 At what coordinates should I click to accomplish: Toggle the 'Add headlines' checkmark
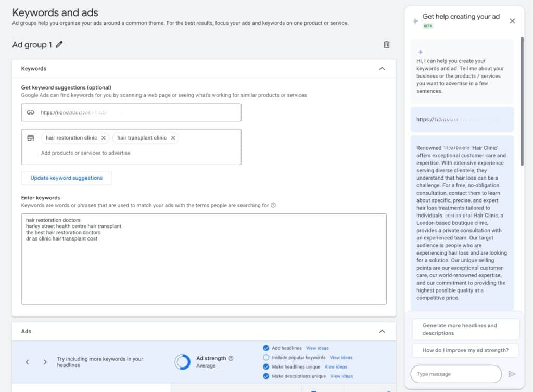point(266,348)
